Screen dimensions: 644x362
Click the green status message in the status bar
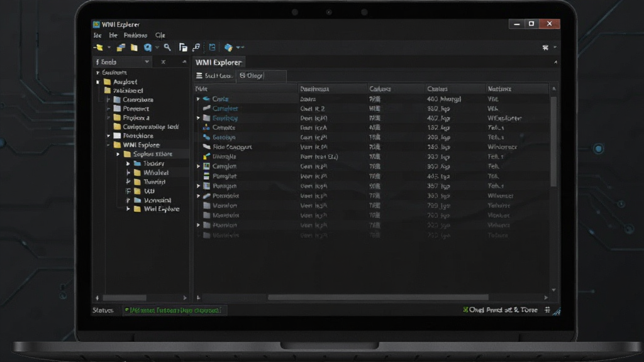tap(174, 310)
